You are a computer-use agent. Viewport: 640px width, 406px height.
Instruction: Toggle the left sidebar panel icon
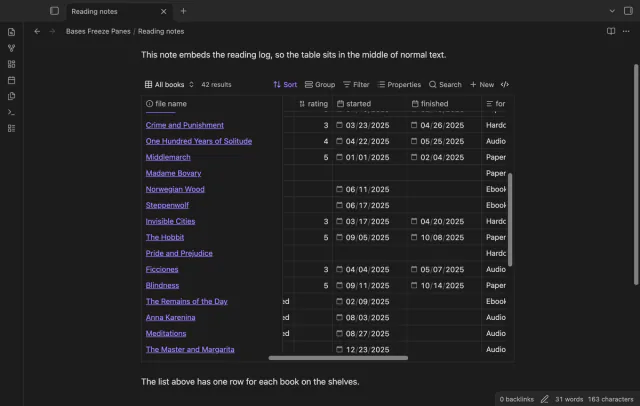(x=54, y=11)
